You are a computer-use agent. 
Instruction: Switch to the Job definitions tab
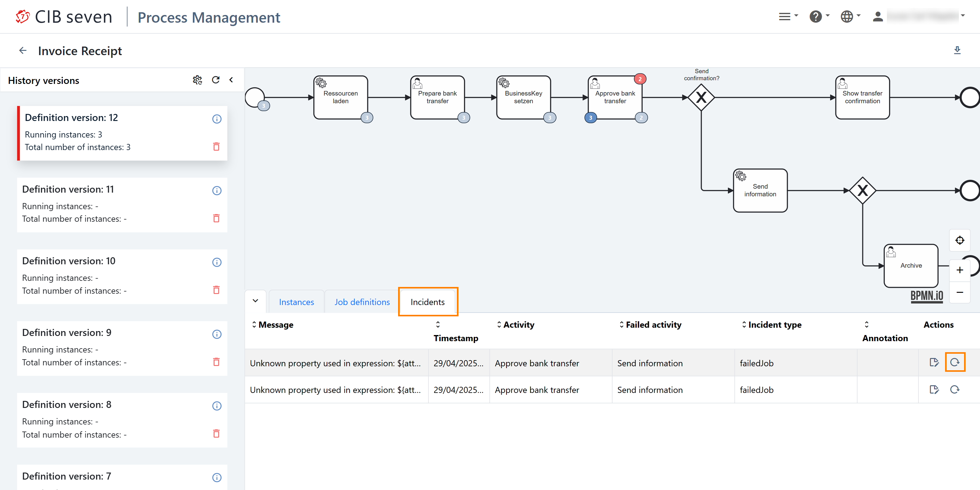point(362,302)
